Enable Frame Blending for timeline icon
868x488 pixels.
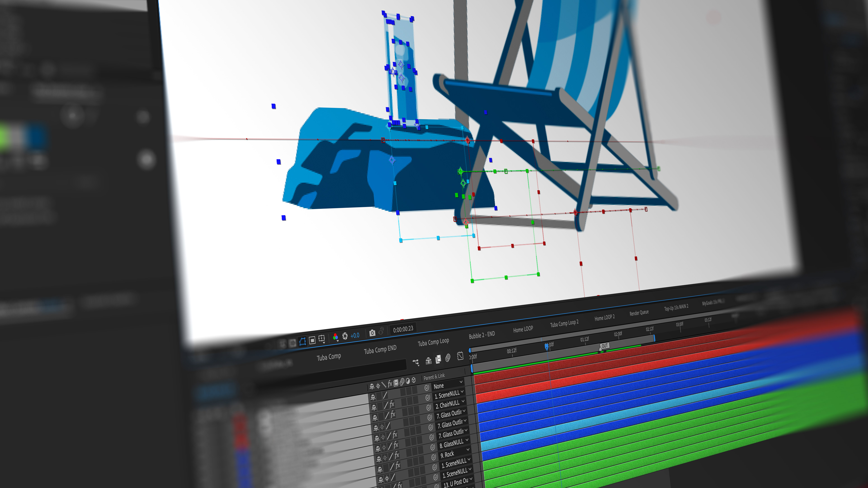point(438,359)
